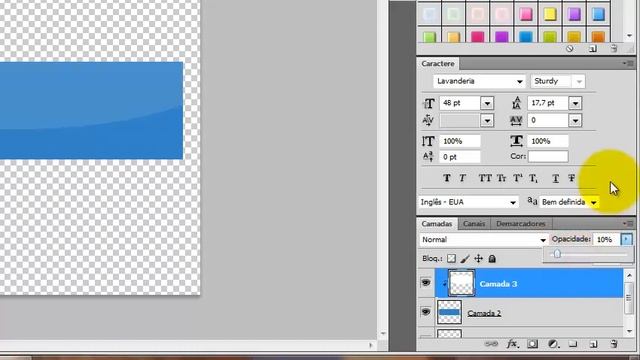This screenshot has width=640, height=360.
Task: Toggle lock image pixels brush icon
Action: tap(465, 258)
